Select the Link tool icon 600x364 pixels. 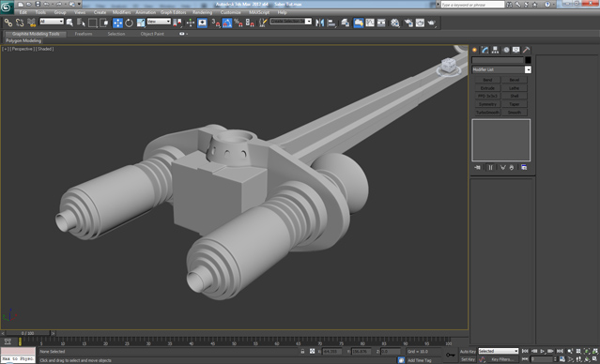click(x=8, y=23)
